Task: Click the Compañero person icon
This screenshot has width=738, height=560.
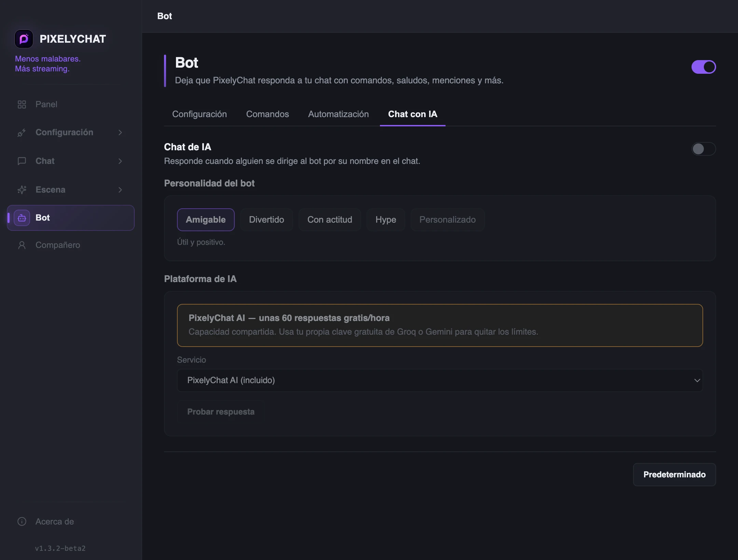Action: click(x=22, y=245)
